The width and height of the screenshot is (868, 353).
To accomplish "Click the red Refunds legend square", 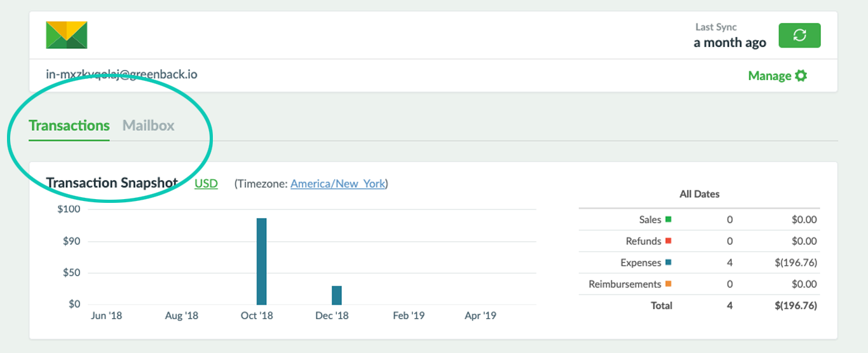I will (x=668, y=241).
